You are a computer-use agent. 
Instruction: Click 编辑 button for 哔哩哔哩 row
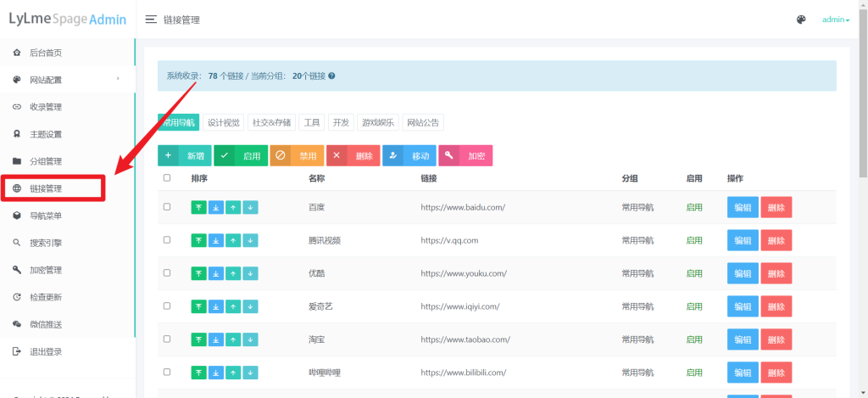[742, 373]
